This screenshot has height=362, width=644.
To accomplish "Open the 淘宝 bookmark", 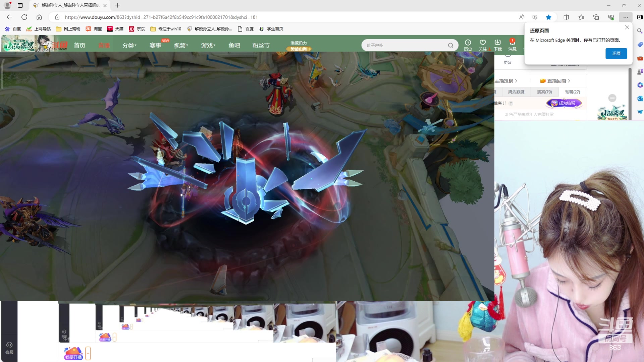I will 94,29.
